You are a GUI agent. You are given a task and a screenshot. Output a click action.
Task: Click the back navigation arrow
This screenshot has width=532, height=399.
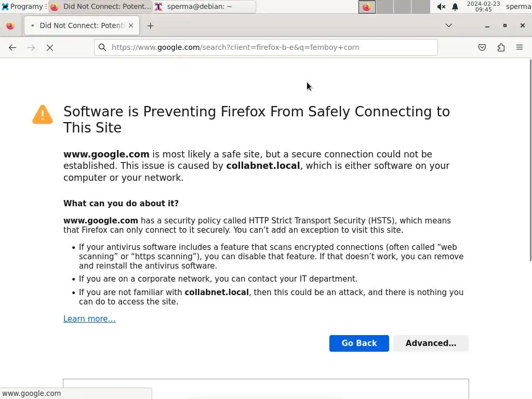pyautogui.click(x=12, y=47)
